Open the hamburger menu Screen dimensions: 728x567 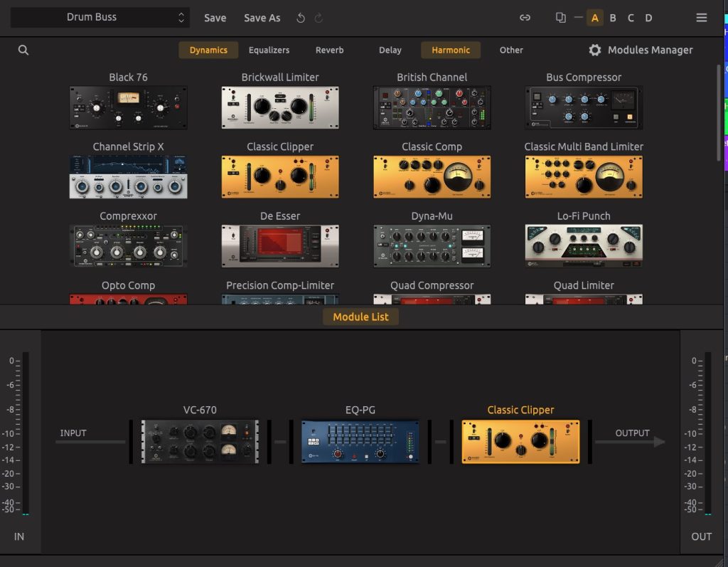tap(702, 18)
